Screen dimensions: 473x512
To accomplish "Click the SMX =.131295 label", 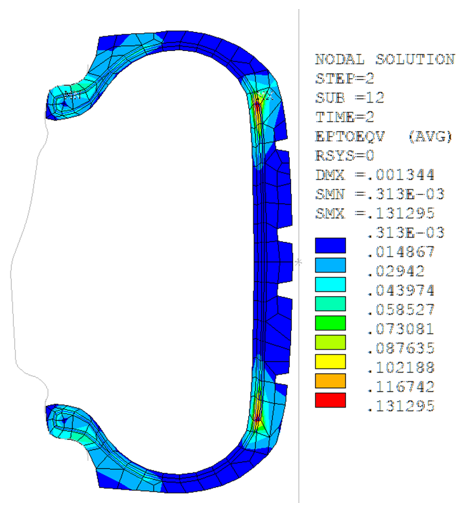I will coord(375,213).
